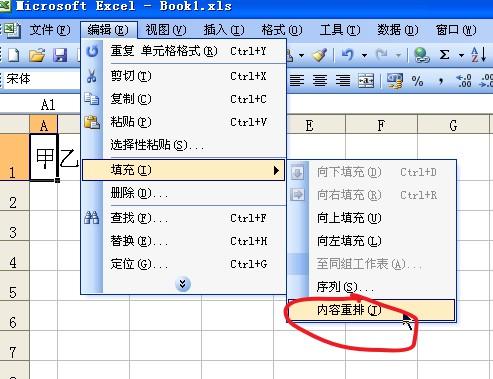Open the 文件(F) menu
The width and height of the screenshot is (493, 379).
click(x=50, y=30)
